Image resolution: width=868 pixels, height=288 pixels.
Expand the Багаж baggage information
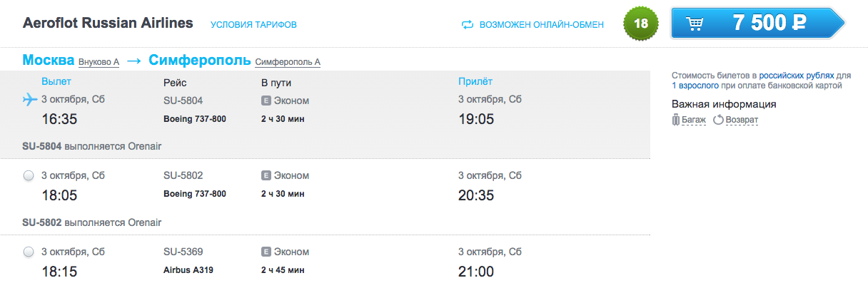click(693, 120)
